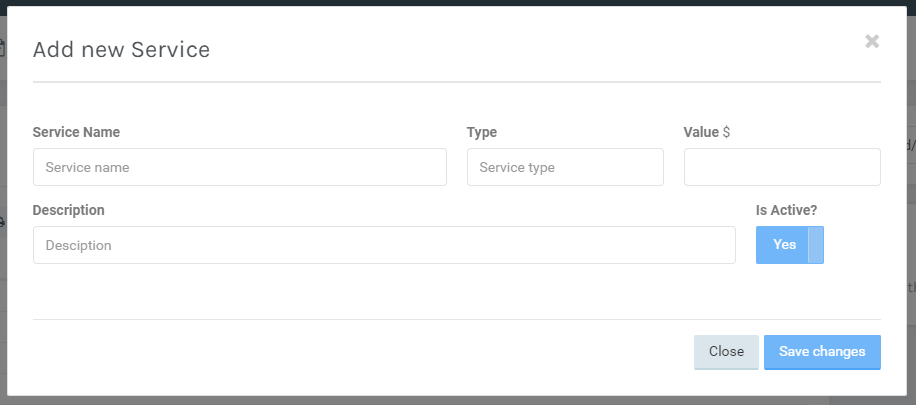The height and width of the screenshot is (405, 916).
Task: Click the 'Desciption' placeholder text
Action: 78,246
